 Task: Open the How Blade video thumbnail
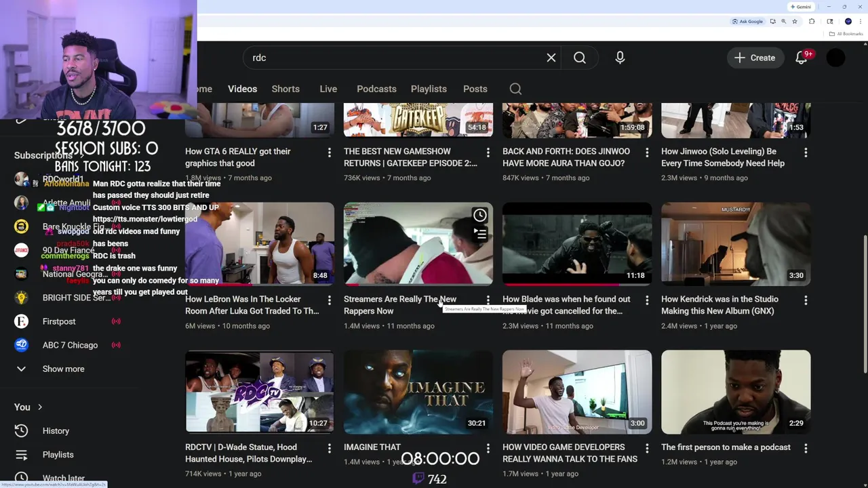pyautogui.click(x=577, y=244)
